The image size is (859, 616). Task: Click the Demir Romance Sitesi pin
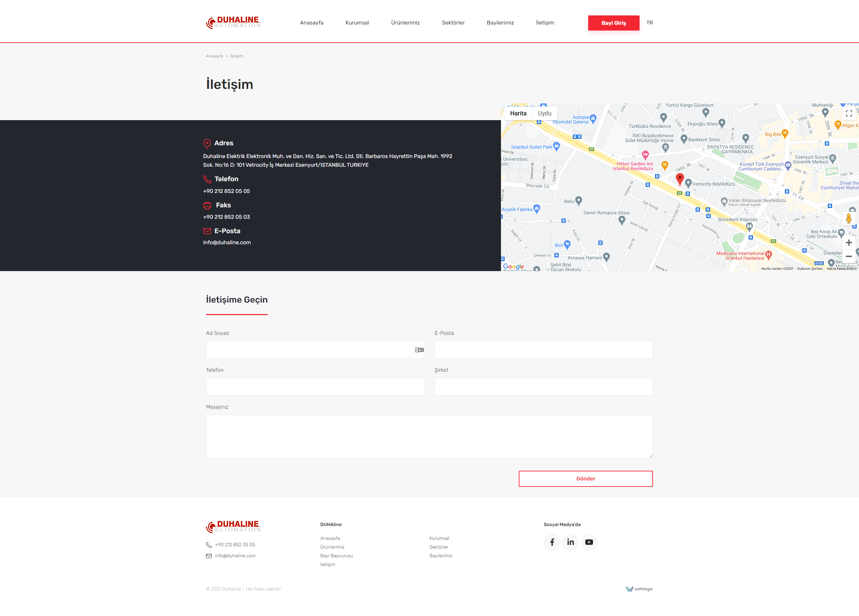[x=621, y=221]
